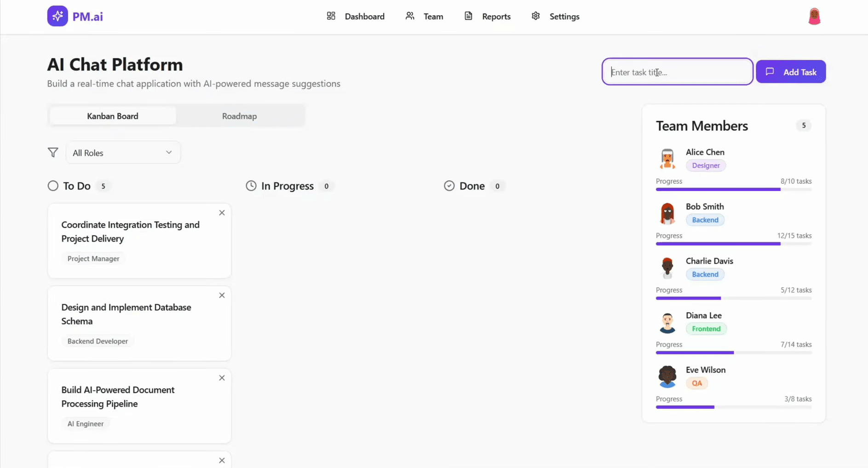Viewport: 868px width, 468px height.
Task: Click the name Diana Lee
Action: tap(703, 315)
